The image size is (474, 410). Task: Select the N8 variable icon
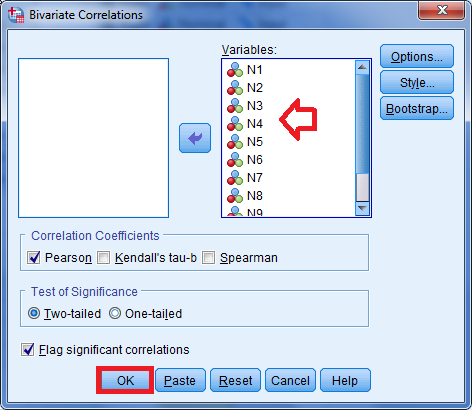click(235, 196)
